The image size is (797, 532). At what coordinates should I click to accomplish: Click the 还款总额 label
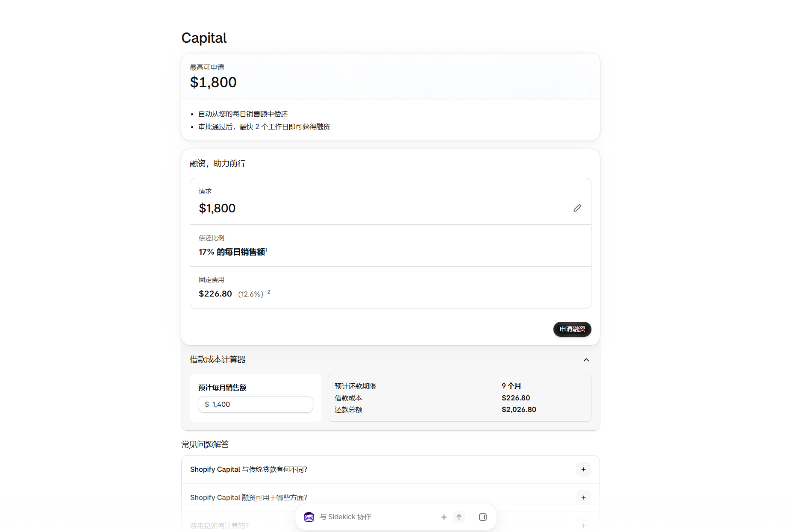(348, 409)
